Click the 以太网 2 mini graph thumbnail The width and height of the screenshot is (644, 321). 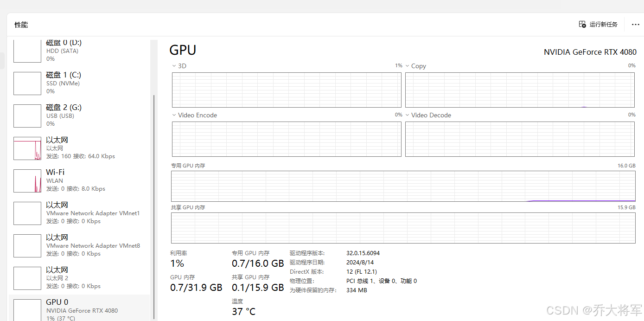point(27,278)
